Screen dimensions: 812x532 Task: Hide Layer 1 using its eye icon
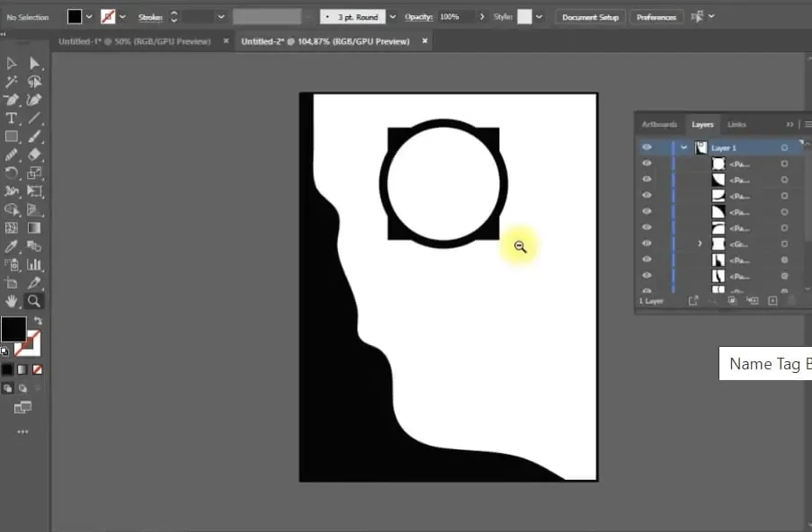(x=647, y=147)
